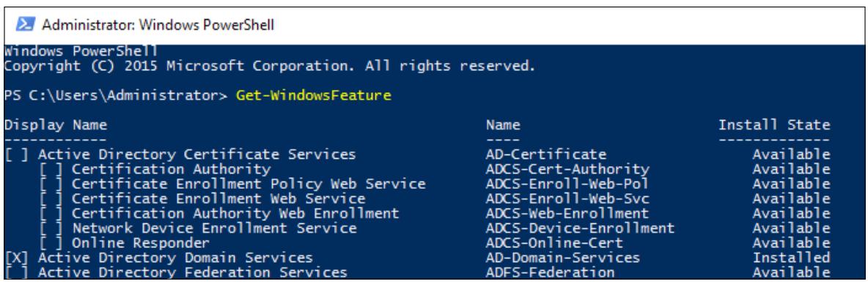Click Certificate Enrollment Policy Web Service row
The width and height of the screenshot is (868, 284).
(x=417, y=184)
